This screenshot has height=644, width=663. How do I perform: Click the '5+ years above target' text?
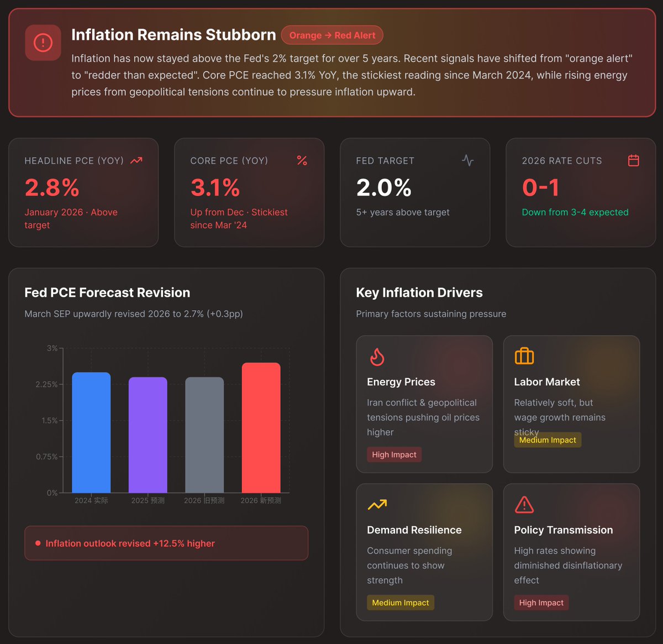pos(403,212)
